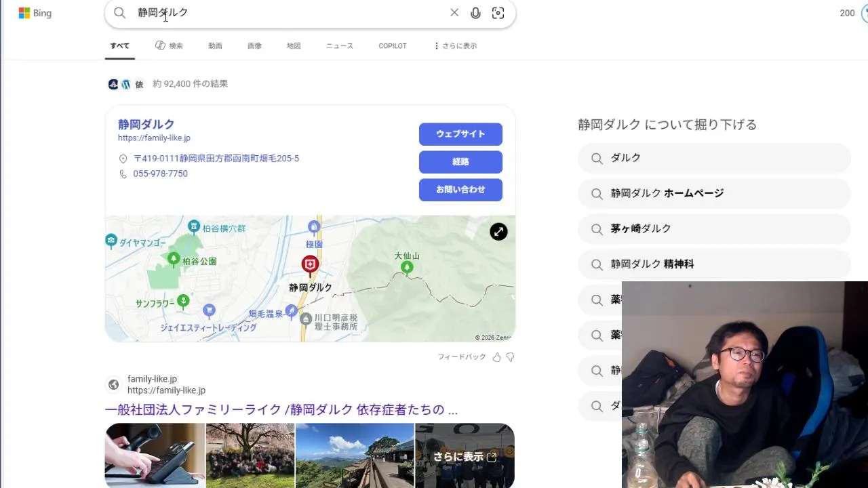Expand the map with fullscreen arrow icon
The width and height of the screenshot is (868, 488).
(x=498, y=232)
